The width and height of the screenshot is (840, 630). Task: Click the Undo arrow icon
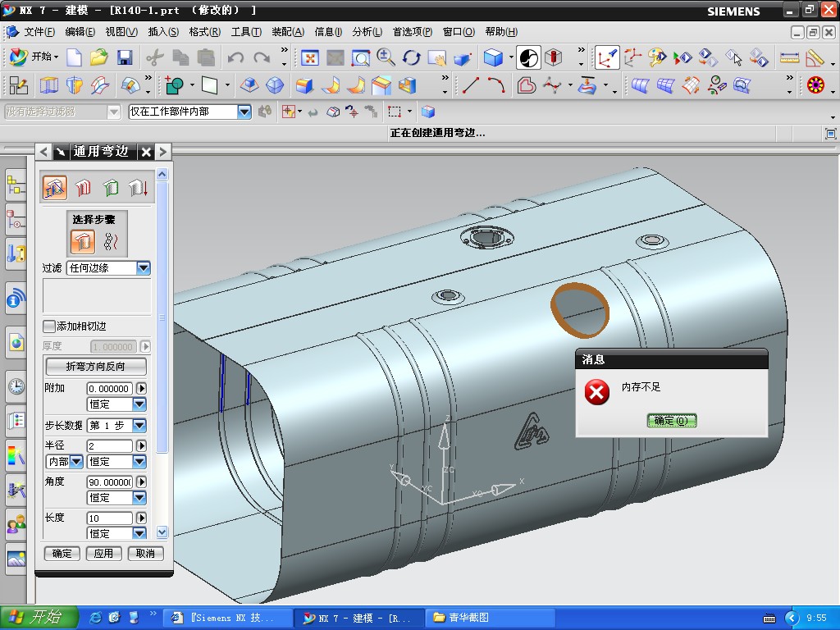tap(235, 57)
